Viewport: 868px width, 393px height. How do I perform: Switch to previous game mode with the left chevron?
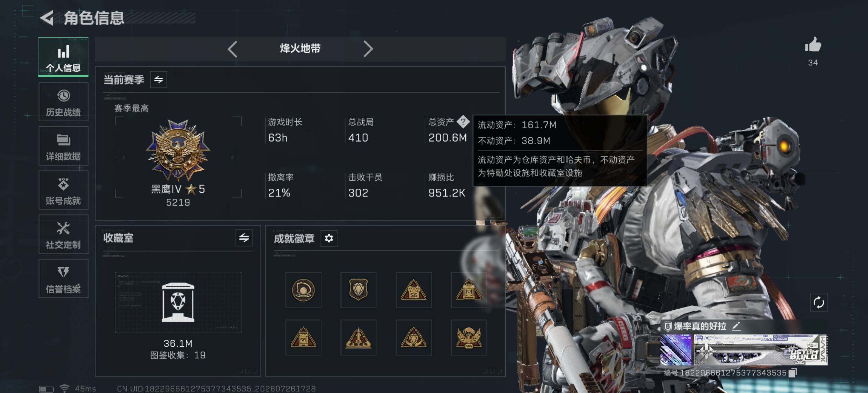232,49
